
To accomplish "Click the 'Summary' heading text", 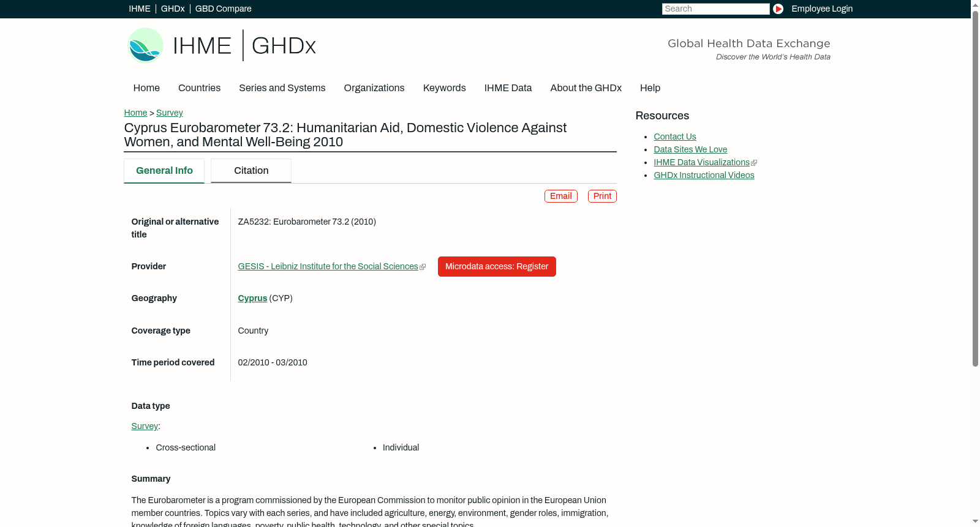I will coord(151,479).
